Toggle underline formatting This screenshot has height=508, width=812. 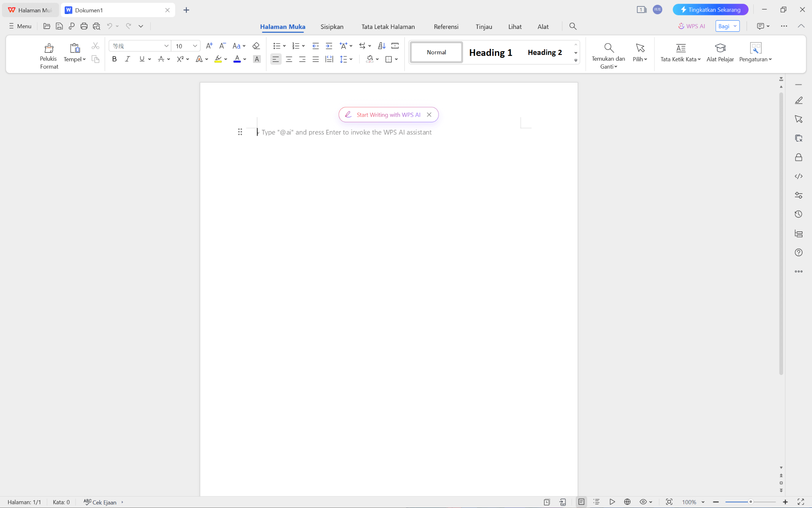coord(141,59)
